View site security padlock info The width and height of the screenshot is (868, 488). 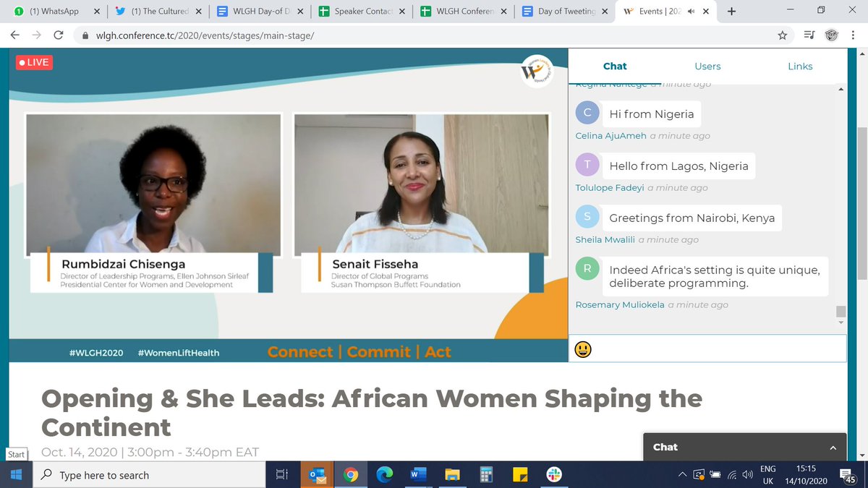pos(84,35)
